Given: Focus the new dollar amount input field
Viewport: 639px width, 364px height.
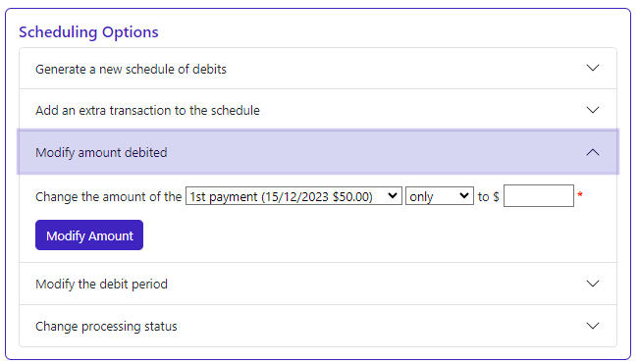Looking at the screenshot, I should pyautogui.click(x=539, y=196).
